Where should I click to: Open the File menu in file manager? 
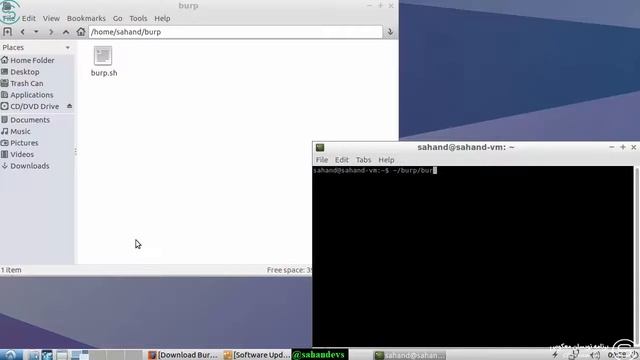click(9, 18)
